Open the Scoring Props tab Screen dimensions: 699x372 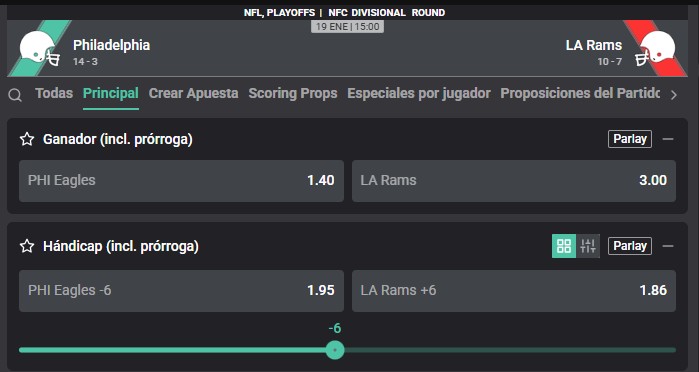[293, 93]
